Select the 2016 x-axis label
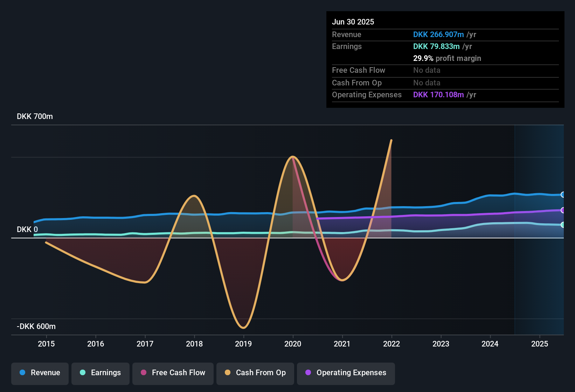 pyautogui.click(x=96, y=344)
